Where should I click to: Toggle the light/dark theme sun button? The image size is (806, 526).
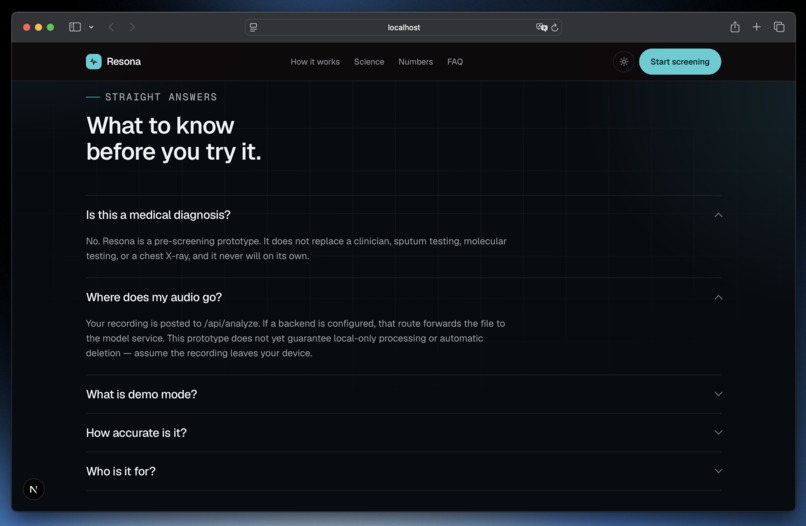tap(624, 62)
